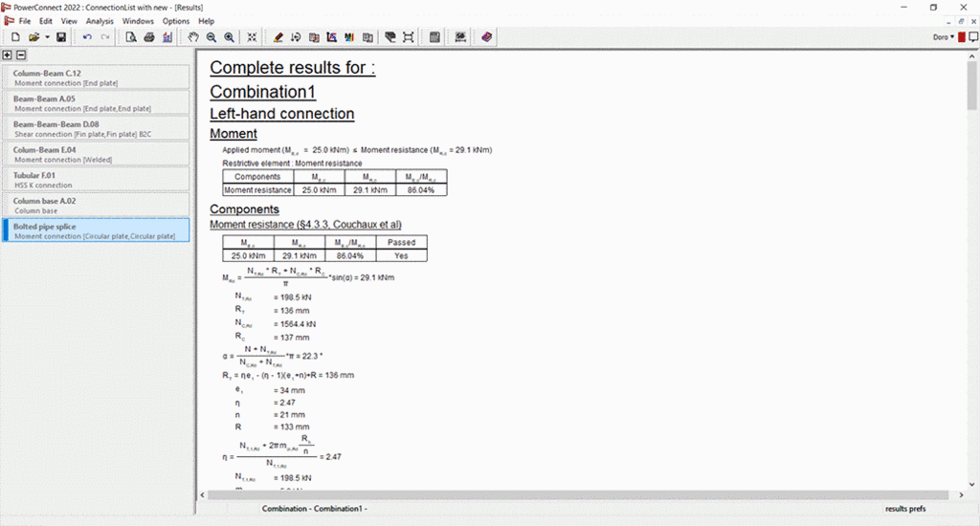Open the 3D view icon
The image size is (980, 526).
(390, 37)
